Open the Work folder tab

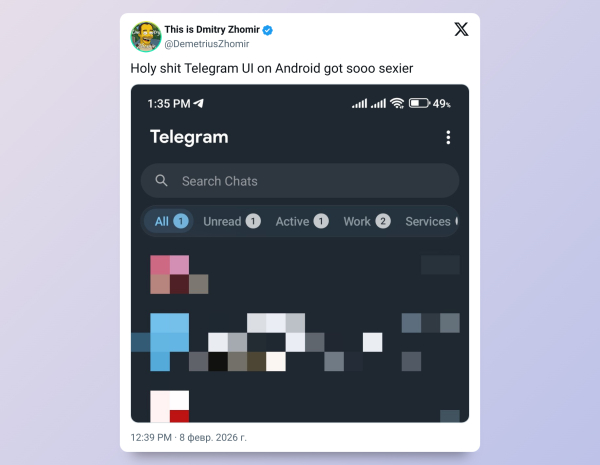(x=367, y=221)
